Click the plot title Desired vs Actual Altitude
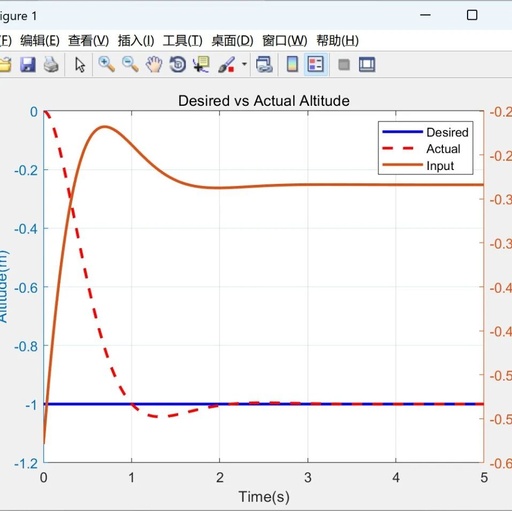Viewport: 512px width, 511px height. click(x=264, y=101)
